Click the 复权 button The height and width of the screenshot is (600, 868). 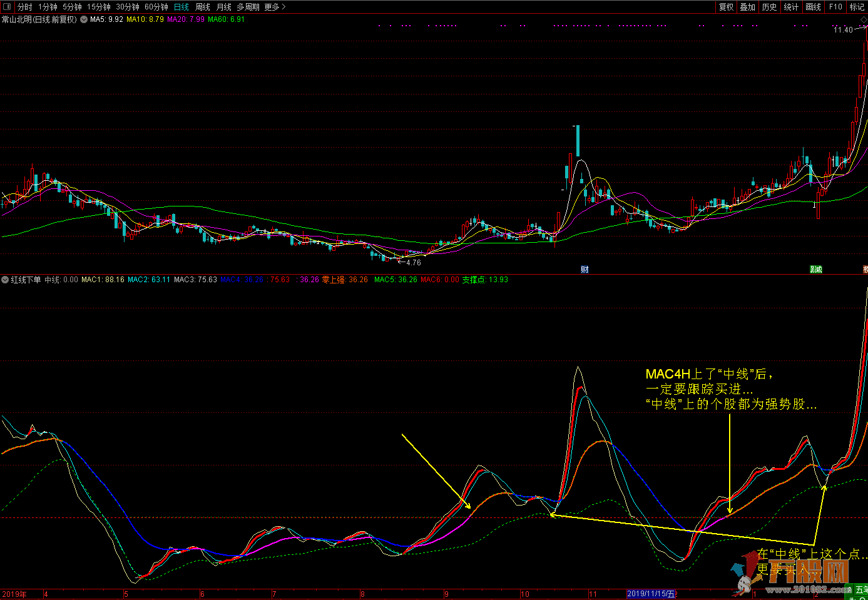[726, 7]
